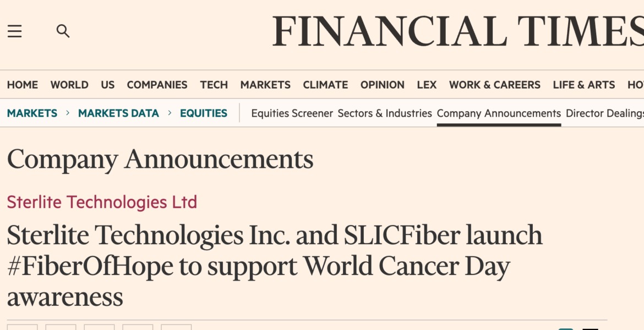Open the Sectors & Industries tab
The width and height of the screenshot is (644, 330).
point(385,113)
